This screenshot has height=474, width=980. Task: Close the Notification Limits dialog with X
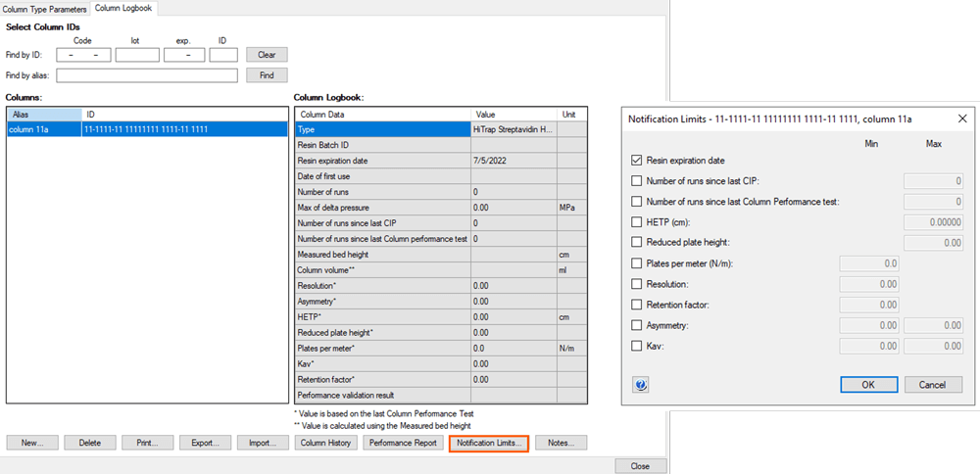click(961, 118)
